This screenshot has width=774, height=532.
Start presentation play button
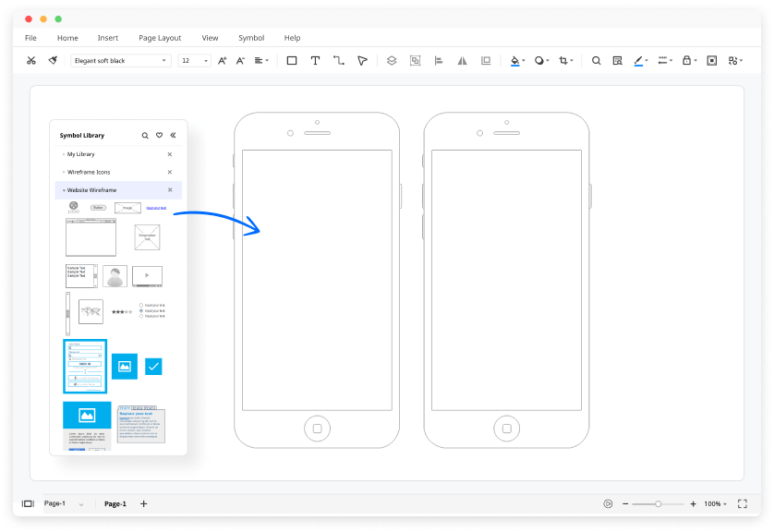tap(608, 504)
